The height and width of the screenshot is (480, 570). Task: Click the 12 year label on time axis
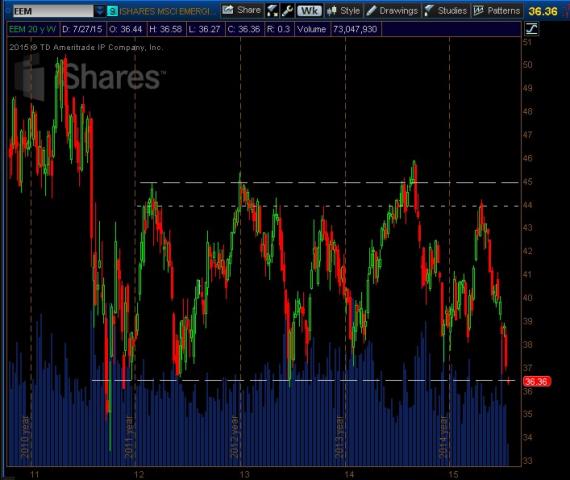tap(139, 474)
